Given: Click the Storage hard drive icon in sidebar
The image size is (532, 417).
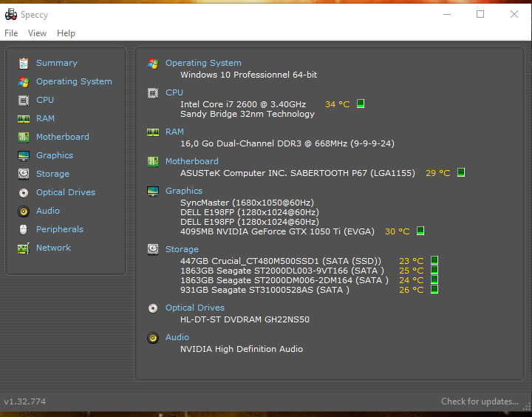Looking at the screenshot, I should pyautogui.click(x=24, y=174).
